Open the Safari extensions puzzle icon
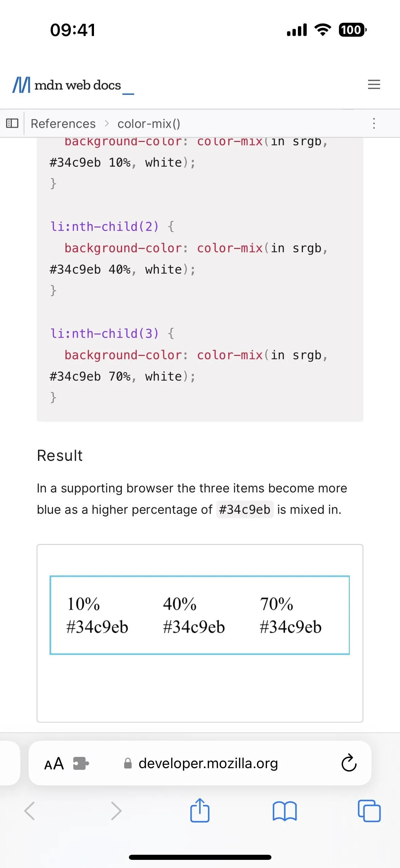The height and width of the screenshot is (868, 400). tap(81, 763)
